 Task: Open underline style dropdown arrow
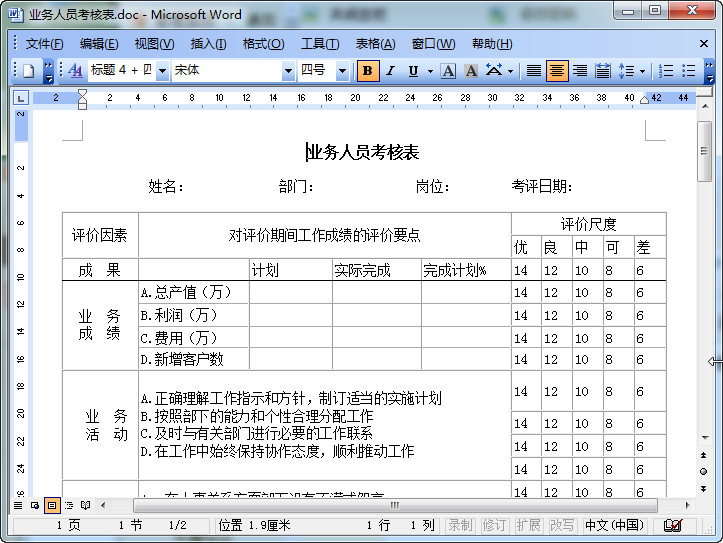(430, 71)
